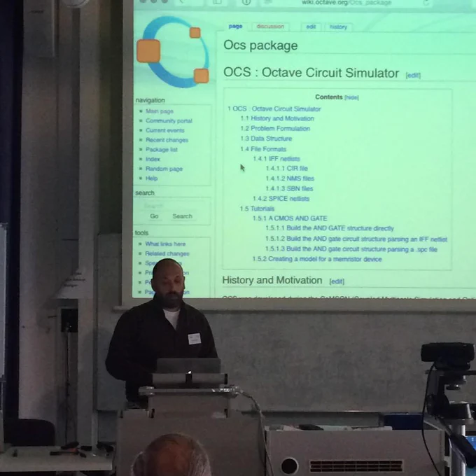Open the 'page' tab

tap(235, 27)
